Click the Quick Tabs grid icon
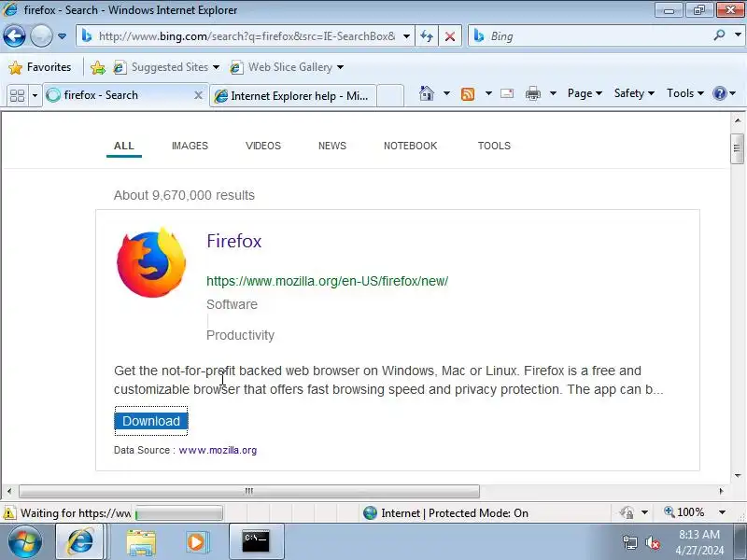747x560 pixels. point(17,96)
